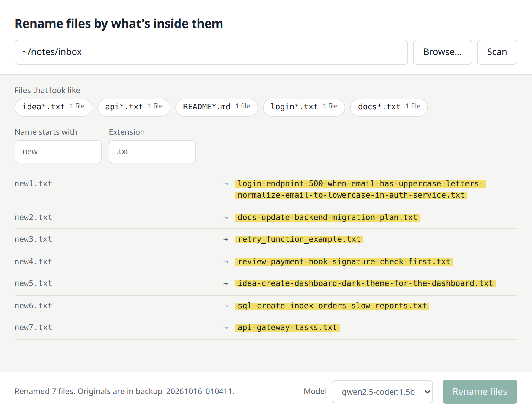Screen dimensions: 532x411
Task: Click original file name new1.txt
Action: click(x=33, y=184)
